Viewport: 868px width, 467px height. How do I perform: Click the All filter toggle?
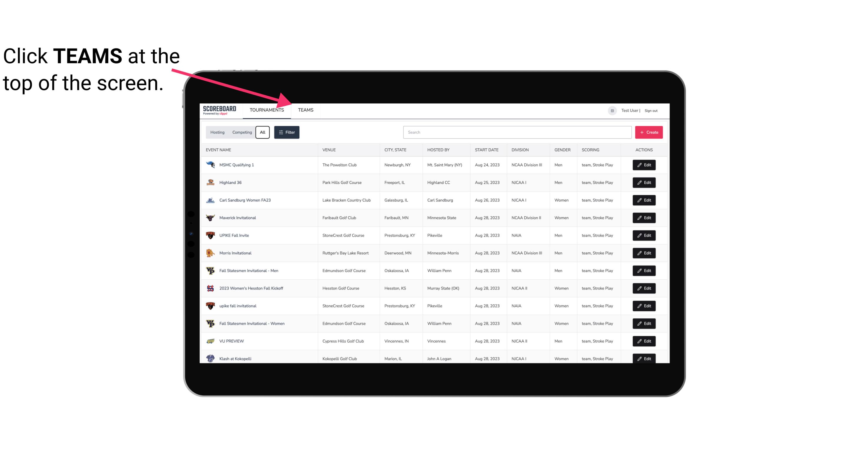point(263,132)
